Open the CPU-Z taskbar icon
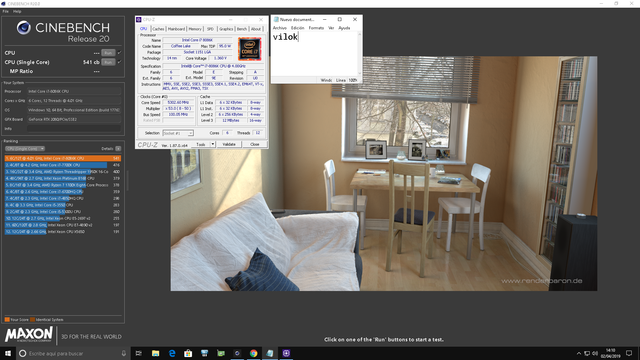 pos(286,353)
